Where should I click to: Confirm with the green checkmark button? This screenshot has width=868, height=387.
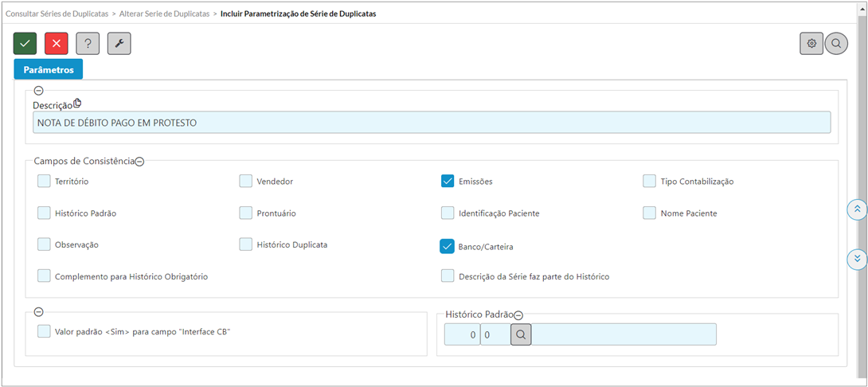click(x=25, y=44)
